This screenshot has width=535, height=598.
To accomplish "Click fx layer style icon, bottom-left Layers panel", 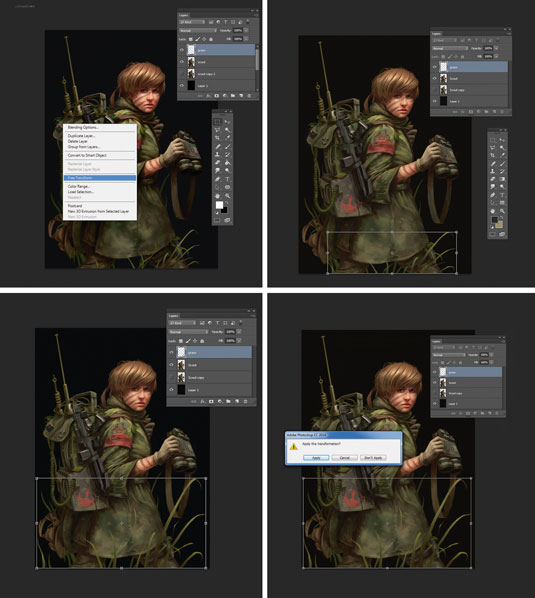I will pos(203,401).
